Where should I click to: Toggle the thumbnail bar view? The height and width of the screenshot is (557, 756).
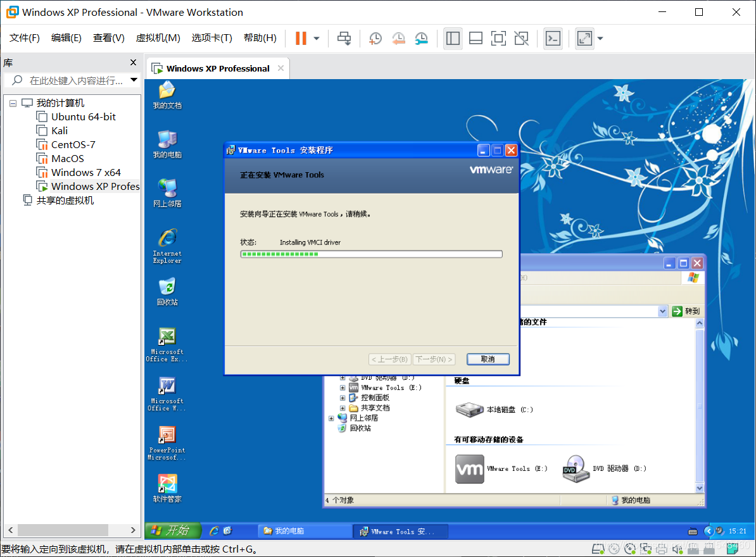point(476,38)
